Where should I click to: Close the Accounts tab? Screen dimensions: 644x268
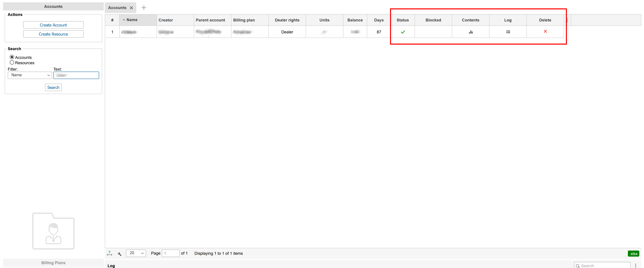point(132,8)
